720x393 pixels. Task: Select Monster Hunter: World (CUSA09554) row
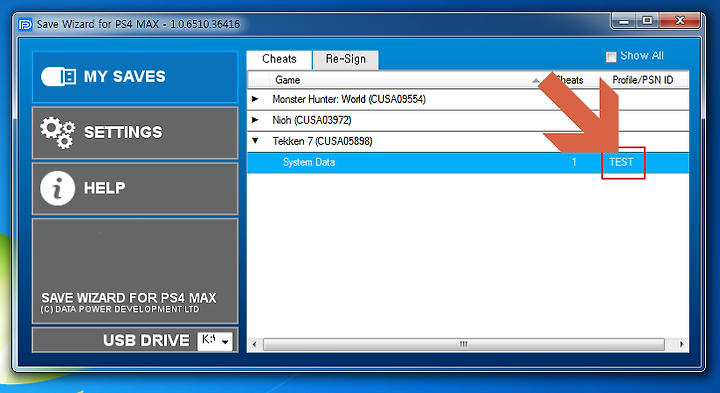(468, 99)
